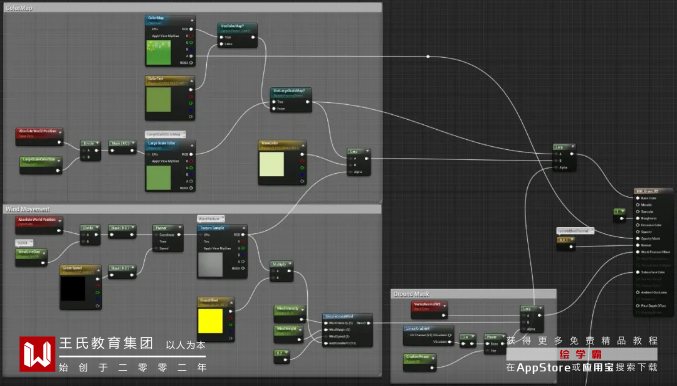Collapse the GrassOffset node with its arrow
Viewport: 677px width, 386px height.
231,302
